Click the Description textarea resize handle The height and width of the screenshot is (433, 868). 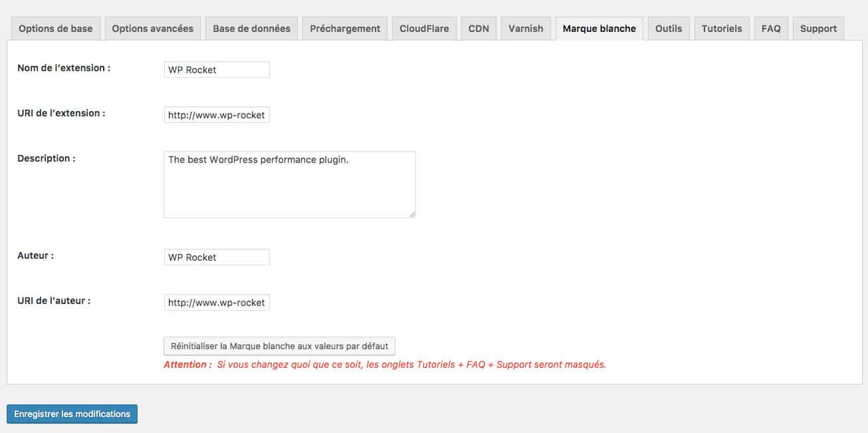click(x=412, y=214)
